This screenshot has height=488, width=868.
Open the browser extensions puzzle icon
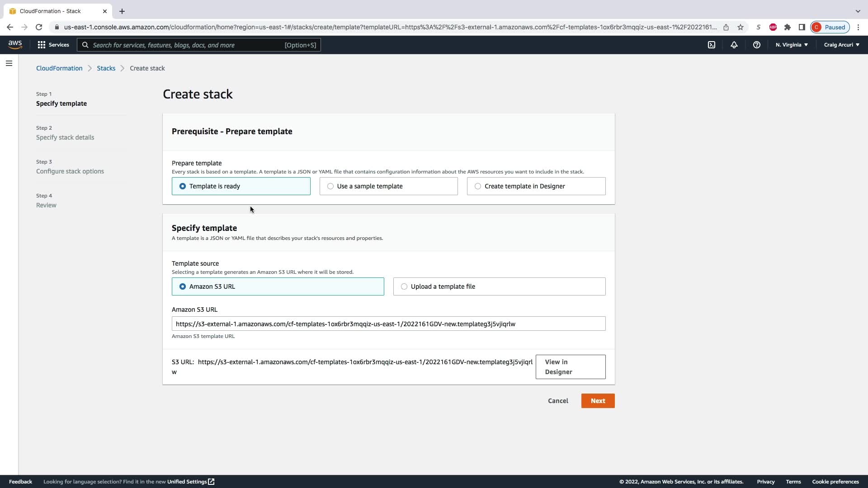coord(788,27)
